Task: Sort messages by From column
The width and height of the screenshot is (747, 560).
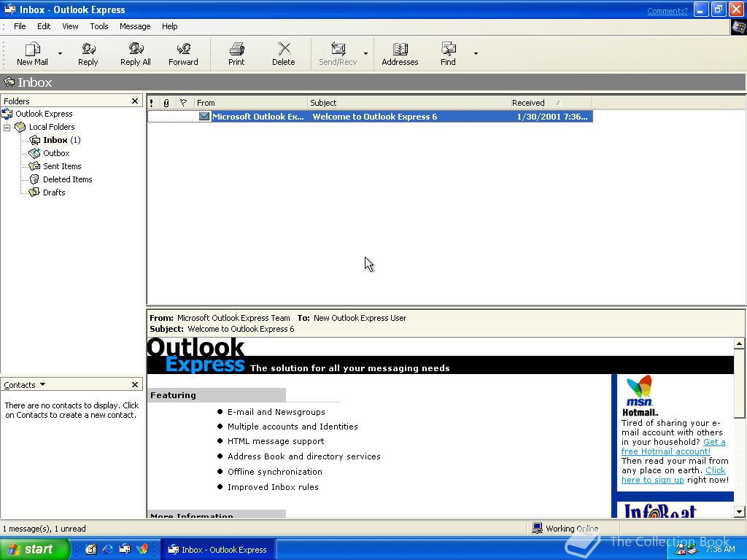Action: (x=251, y=103)
